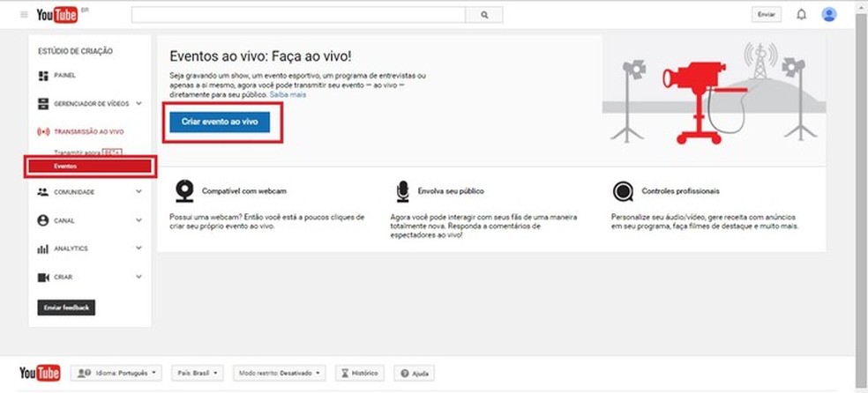Click the Gerenciador de Vídeos icon

coord(43,104)
